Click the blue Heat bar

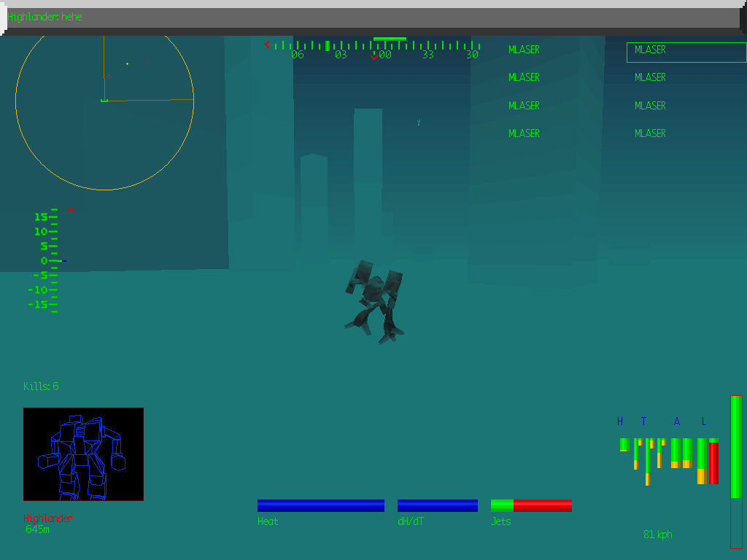pos(320,505)
